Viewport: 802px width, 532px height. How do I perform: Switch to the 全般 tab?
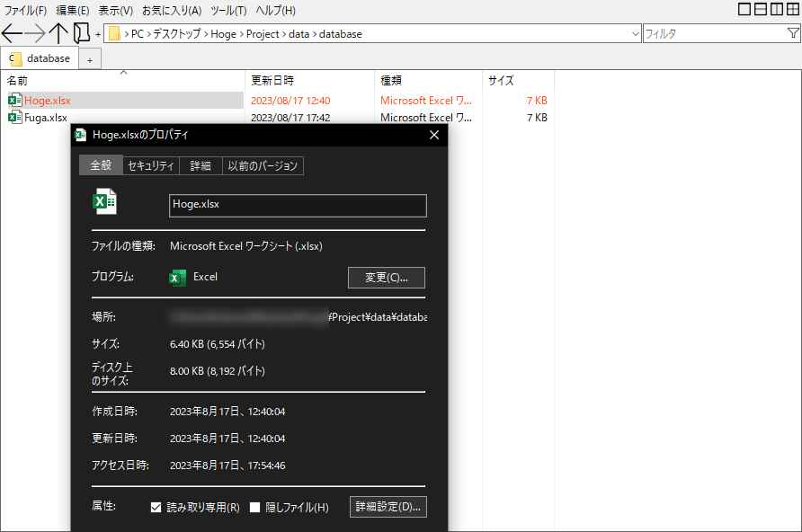(x=101, y=165)
